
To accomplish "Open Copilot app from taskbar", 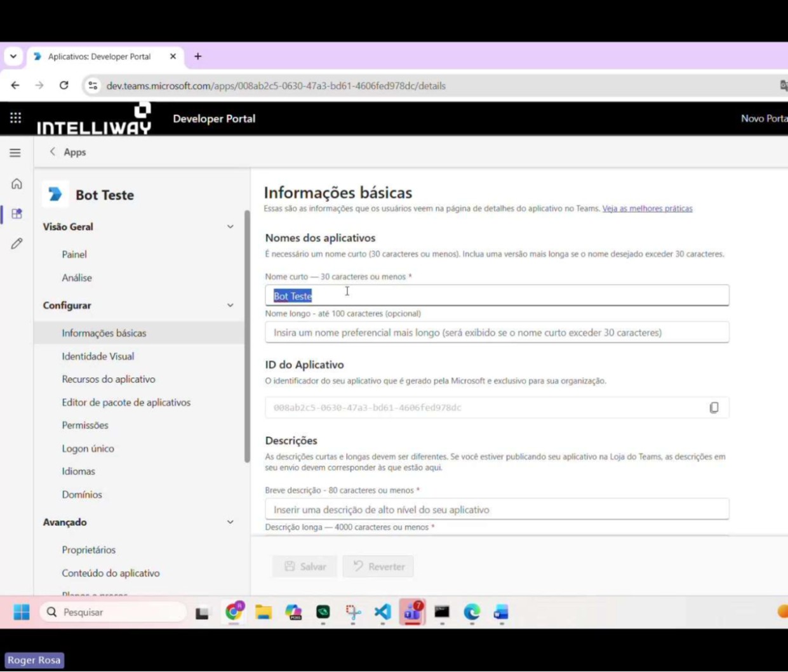I will [x=293, y=612].
